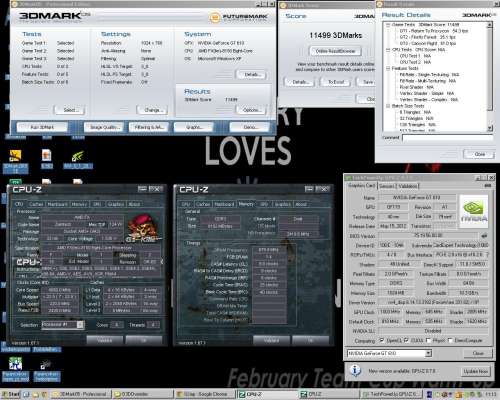Toggle the DirectCompute checkbox in GPU-Z

(x=450, y=340)
